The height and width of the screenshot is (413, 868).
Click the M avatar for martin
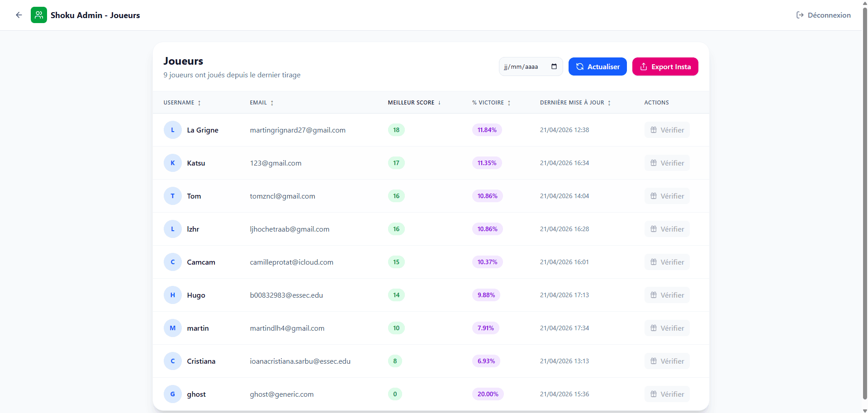click(173, 328)
